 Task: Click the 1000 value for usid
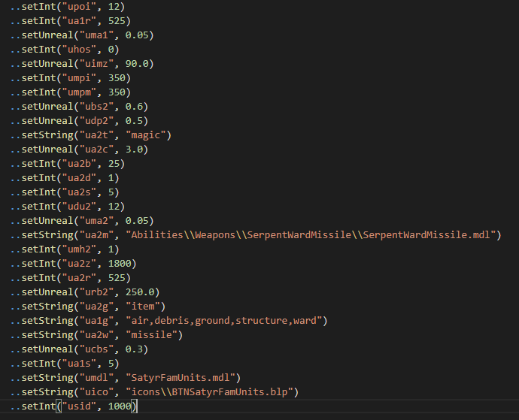coord(120,406)
